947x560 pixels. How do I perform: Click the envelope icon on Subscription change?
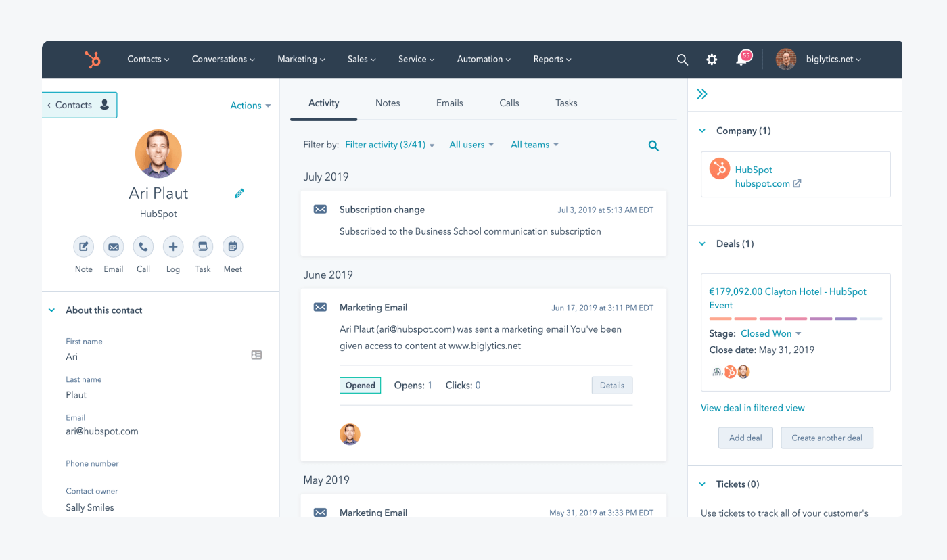[321, 210]
